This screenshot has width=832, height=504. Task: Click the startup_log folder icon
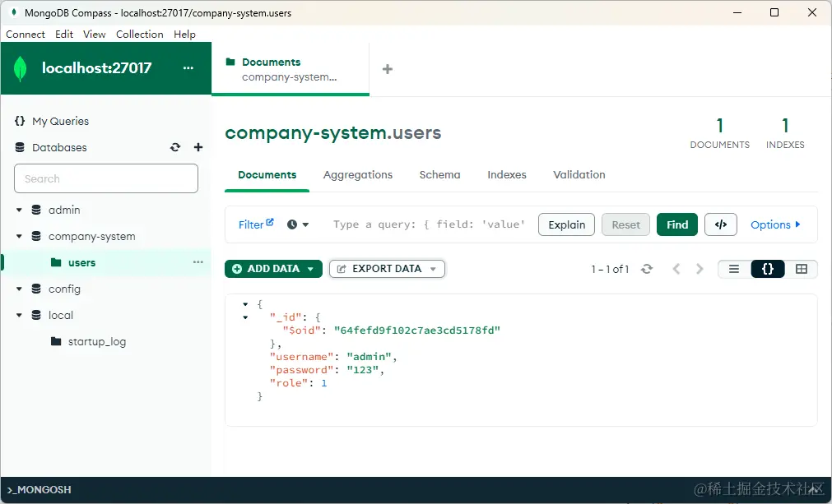[x=56, y=341]
